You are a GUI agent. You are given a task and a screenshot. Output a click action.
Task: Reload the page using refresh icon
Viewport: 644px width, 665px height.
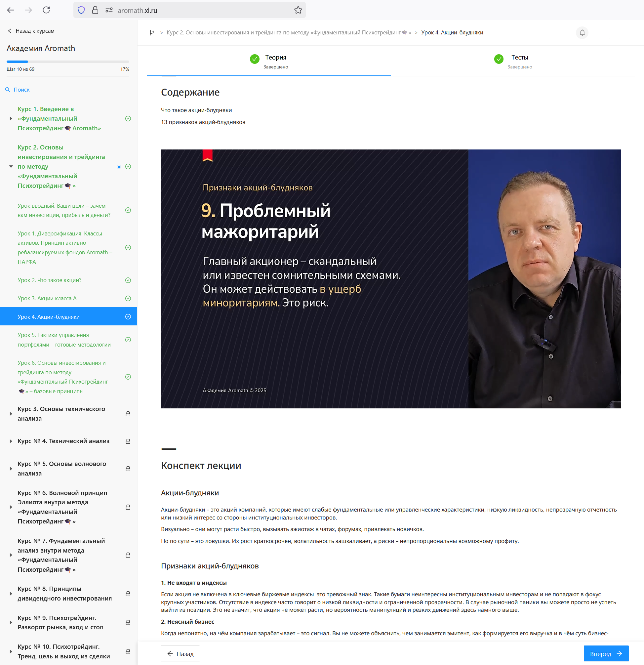(x=47, y=10)
